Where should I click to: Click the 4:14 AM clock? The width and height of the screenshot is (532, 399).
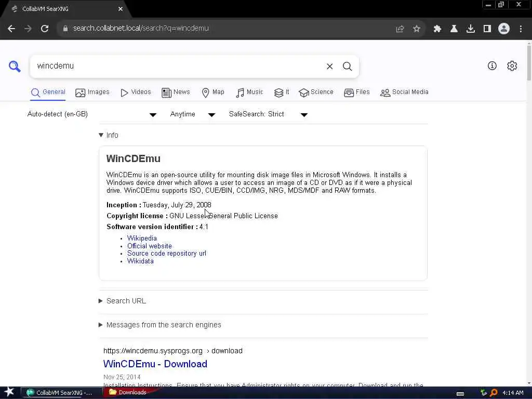pyautogui.click(x=513, y=393)
